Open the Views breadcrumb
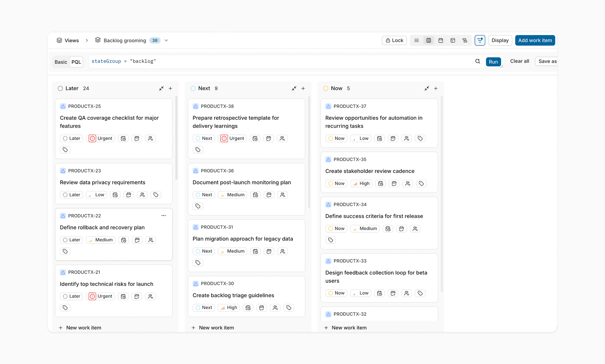The width and height of the screenshot is (605, 364). coord(67,40)
